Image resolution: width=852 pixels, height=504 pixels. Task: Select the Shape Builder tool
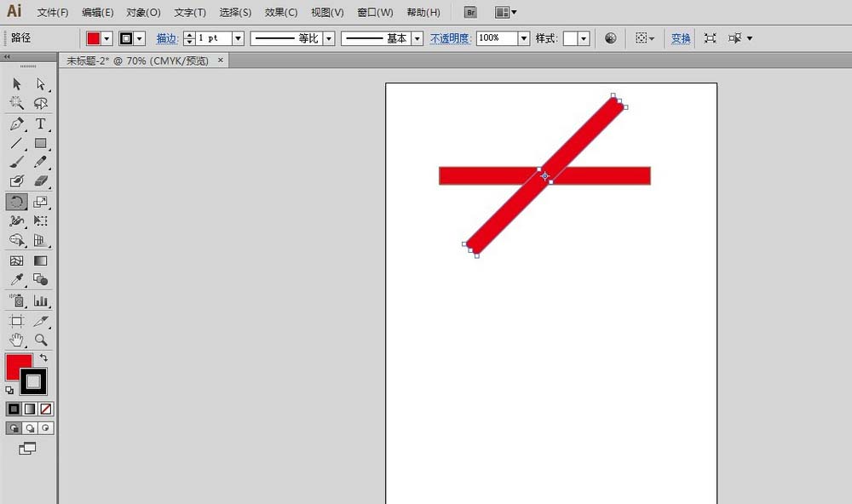tap(17, 240)
